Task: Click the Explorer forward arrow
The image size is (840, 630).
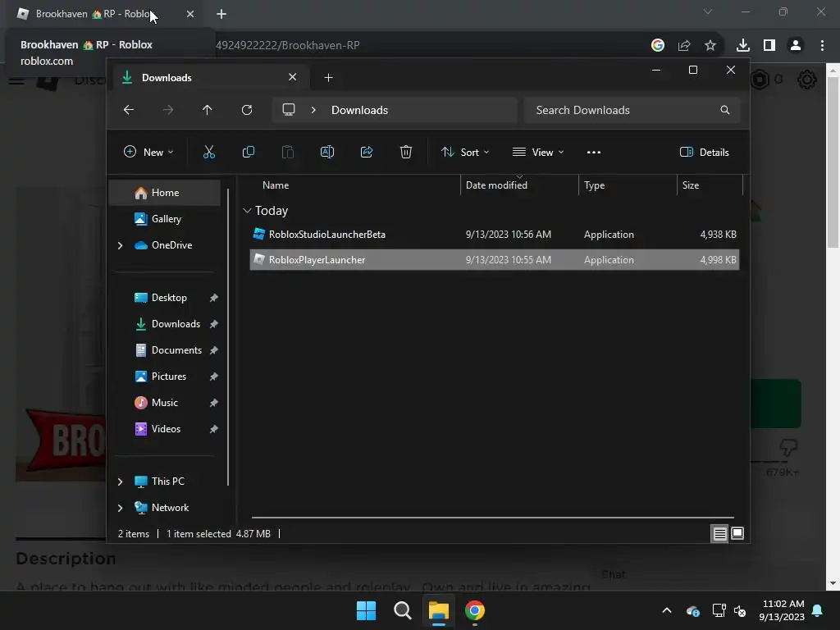Action: pyautogui.click(x=167, y=110)
